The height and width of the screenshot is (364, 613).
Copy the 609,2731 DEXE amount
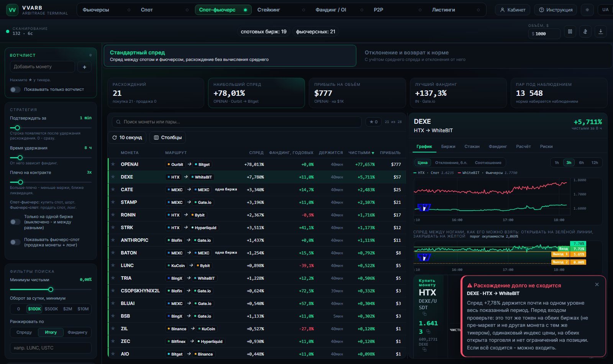pyautogui.click(x=425, y=349)
